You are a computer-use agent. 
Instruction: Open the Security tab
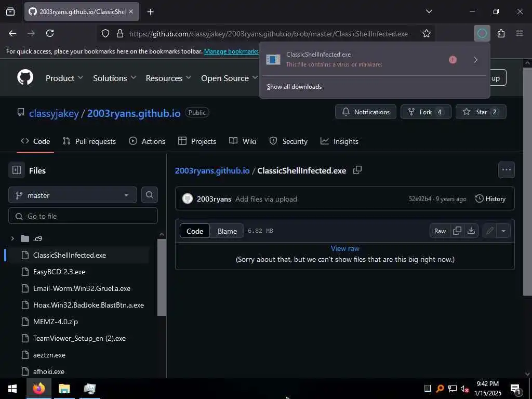pos(288,141)
